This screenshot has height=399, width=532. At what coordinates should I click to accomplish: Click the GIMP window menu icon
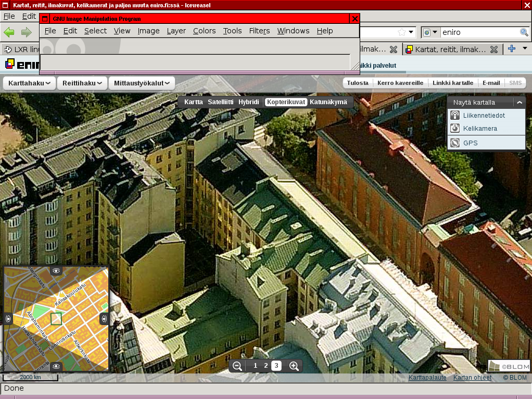45,19
